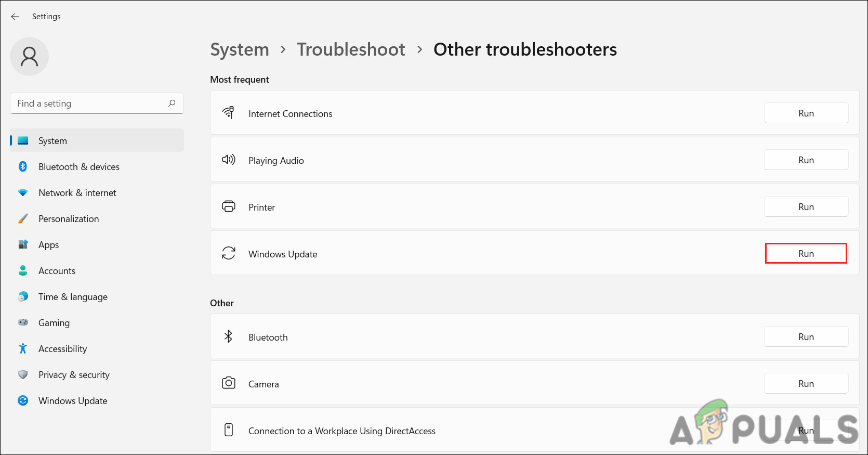Screen dimensions: 868x455
Task: Click the Find a setting search box
Action: [x=88, y=103]
